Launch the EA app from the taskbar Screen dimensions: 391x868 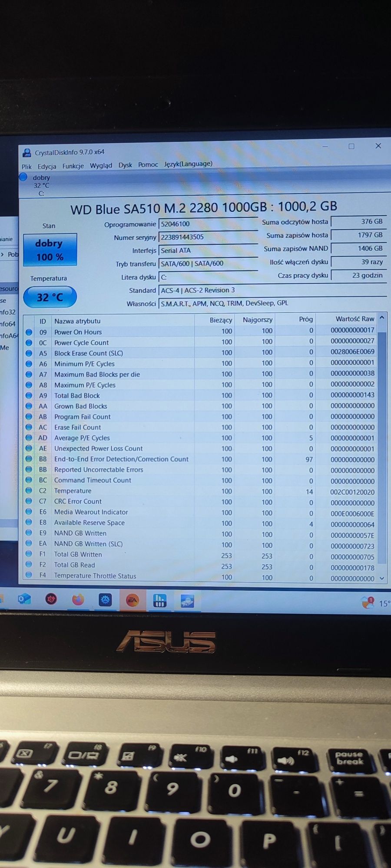pos(133,601)
